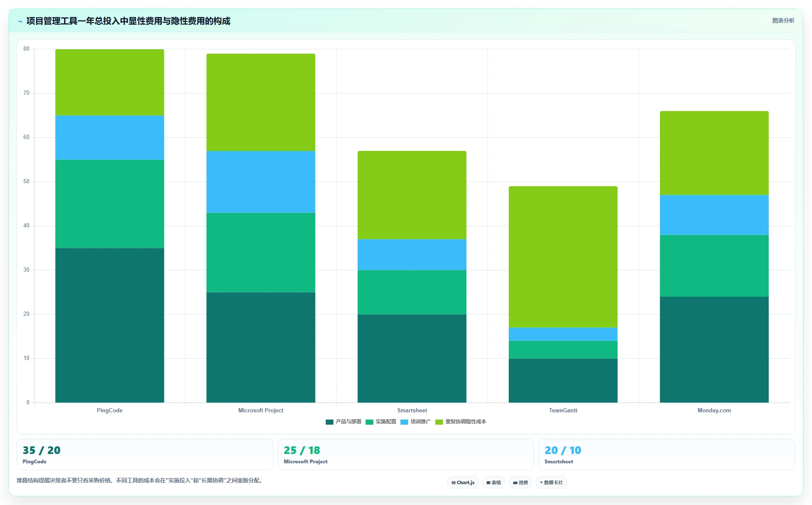
Task: Open the Chart.js tag chip
Action: [x=463, y=482]
